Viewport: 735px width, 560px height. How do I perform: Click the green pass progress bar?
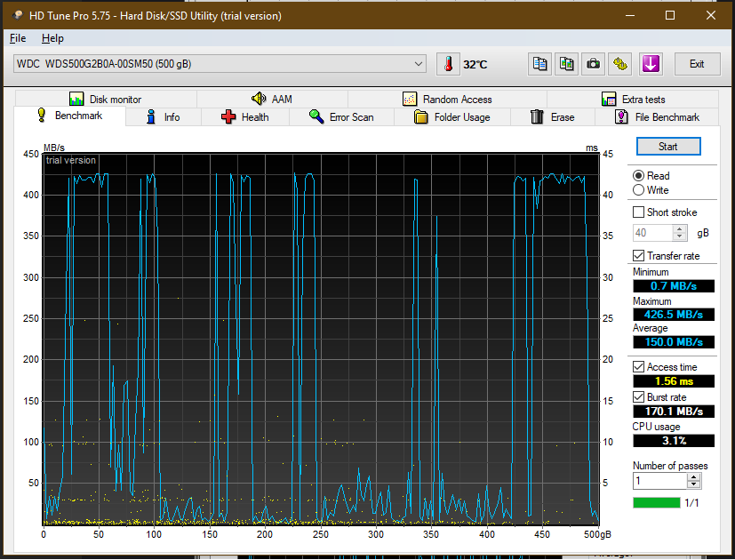point(656,502)
